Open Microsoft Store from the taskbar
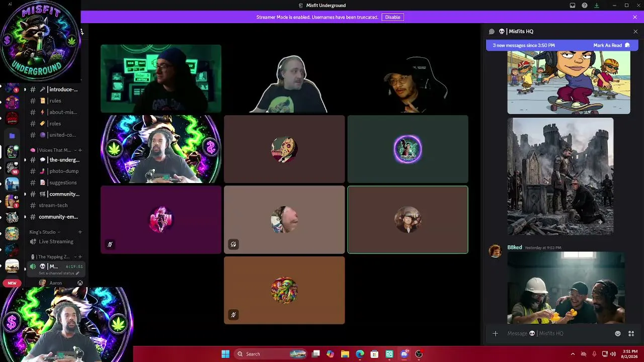Viewport: 644px width, 362px height. point(374,354)
